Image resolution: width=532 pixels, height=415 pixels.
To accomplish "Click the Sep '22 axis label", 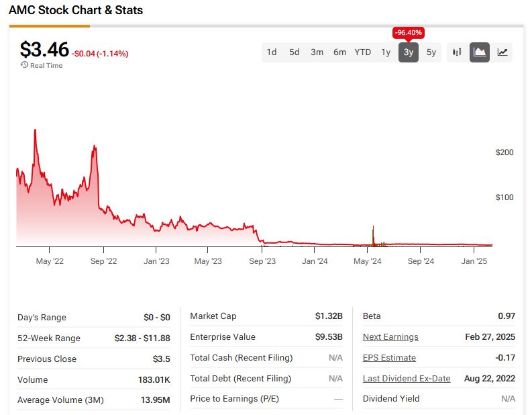I will pos(103,261).
